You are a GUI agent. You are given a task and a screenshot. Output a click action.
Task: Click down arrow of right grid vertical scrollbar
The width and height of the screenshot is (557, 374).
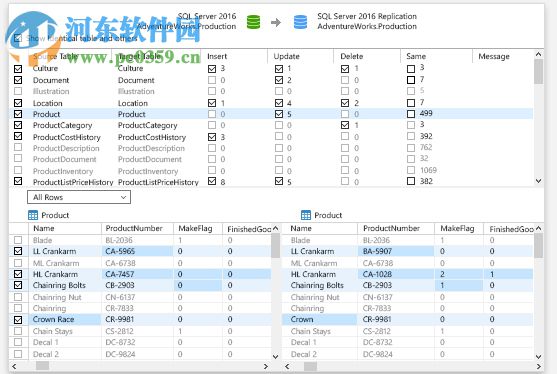(539, 356)
